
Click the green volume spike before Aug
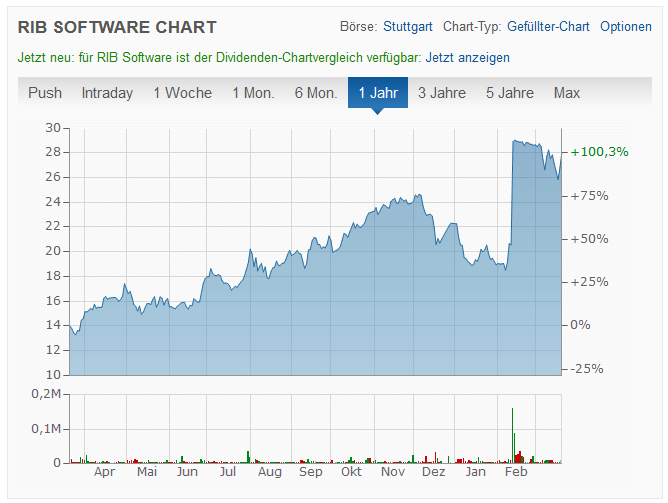click(248, 457)
